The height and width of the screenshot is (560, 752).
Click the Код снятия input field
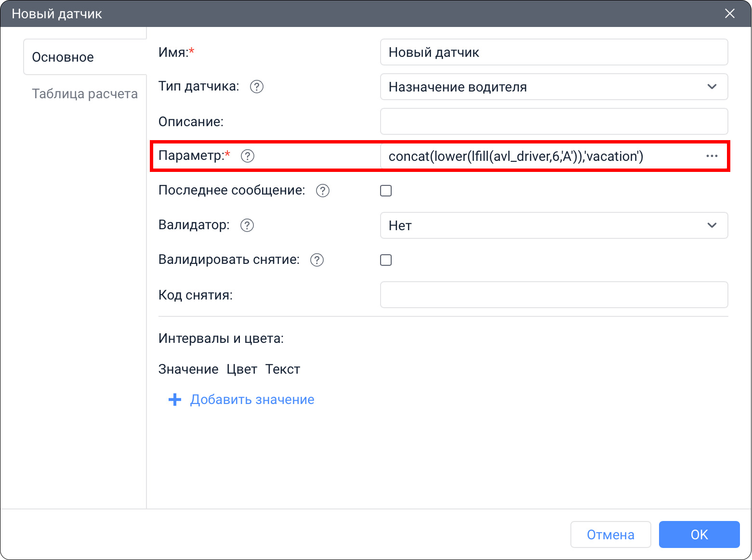pyautogui.click(x=554, y=295)
